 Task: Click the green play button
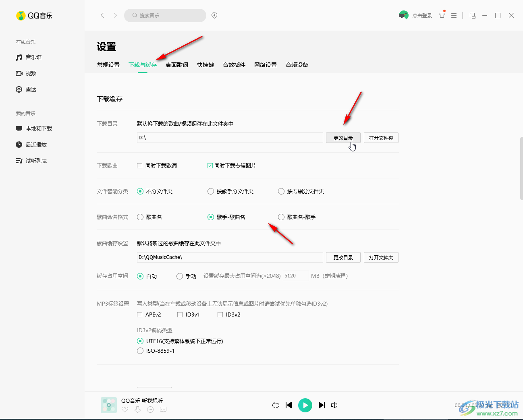tap(305, 405)
